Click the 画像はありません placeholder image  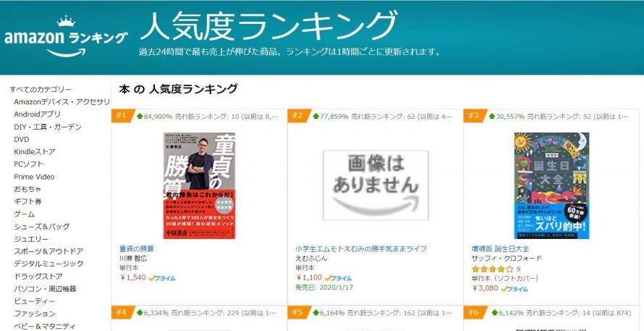(x=376, y=185)
